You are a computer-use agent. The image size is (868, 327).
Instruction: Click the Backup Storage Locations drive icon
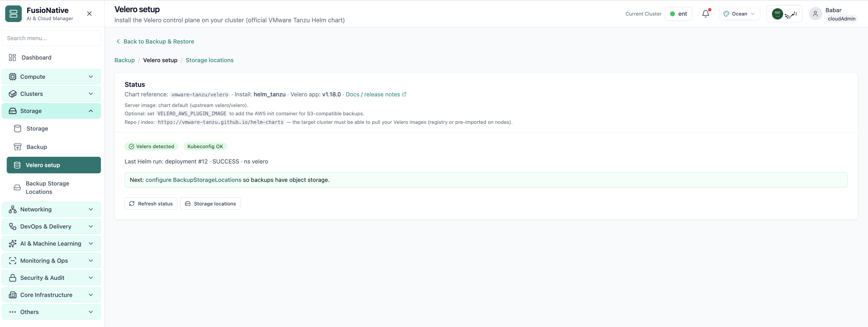click(17, 188)
